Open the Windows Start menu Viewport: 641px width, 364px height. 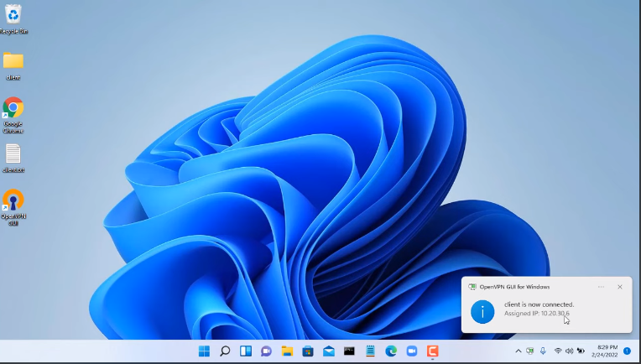pos(204,351)
